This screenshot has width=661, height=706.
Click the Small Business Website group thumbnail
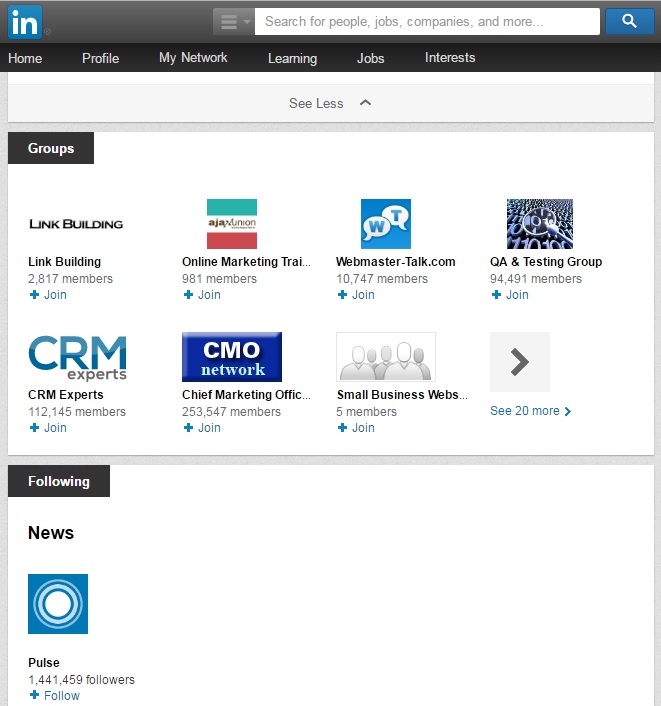click(x=386, y=357)
